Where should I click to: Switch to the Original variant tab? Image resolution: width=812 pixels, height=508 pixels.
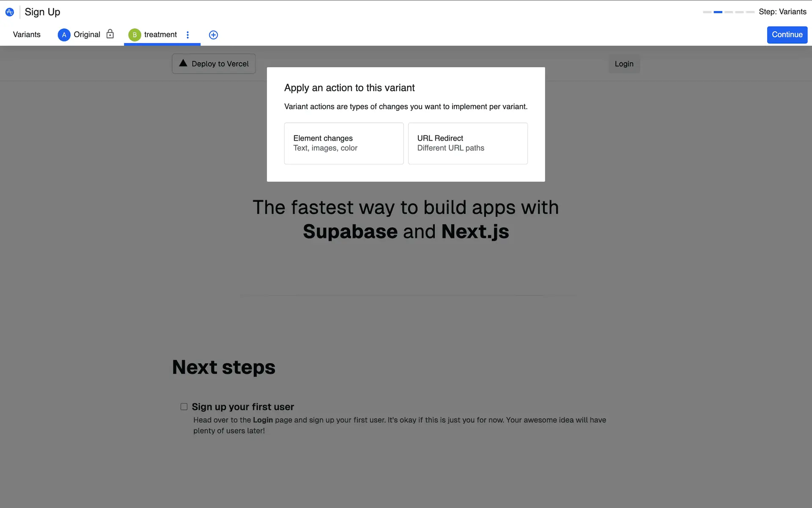coord(87,35)
